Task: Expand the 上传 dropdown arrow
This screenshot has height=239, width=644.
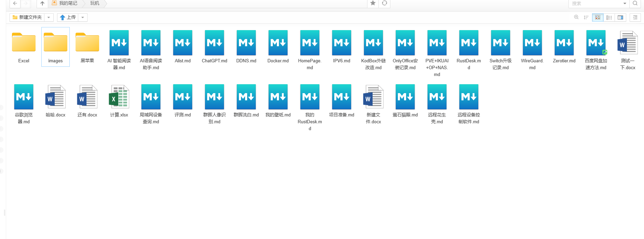Action: coord(83,17)
